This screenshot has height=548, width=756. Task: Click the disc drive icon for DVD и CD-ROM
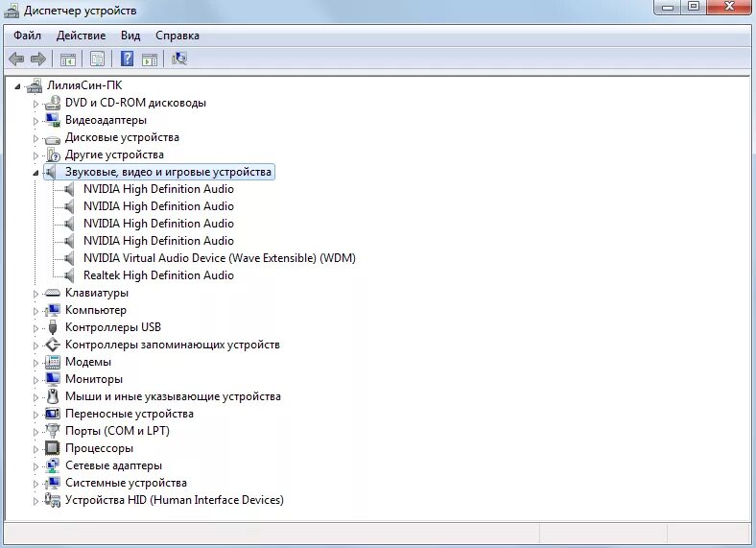click(x=53, y=103)
